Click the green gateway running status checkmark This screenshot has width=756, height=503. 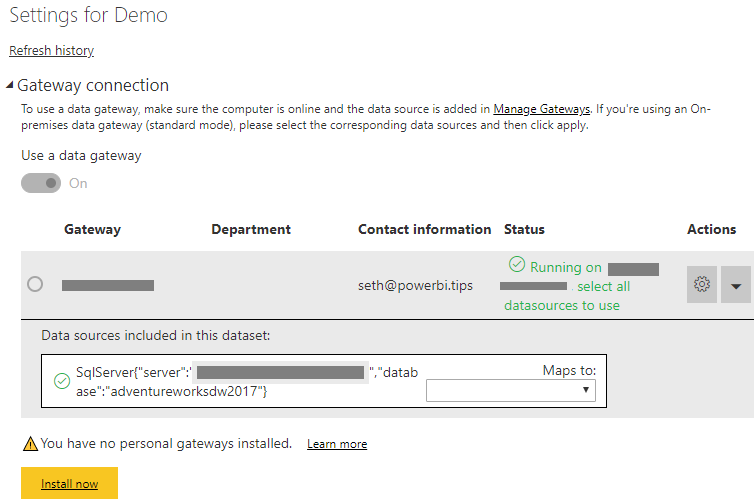click(517, 265)
